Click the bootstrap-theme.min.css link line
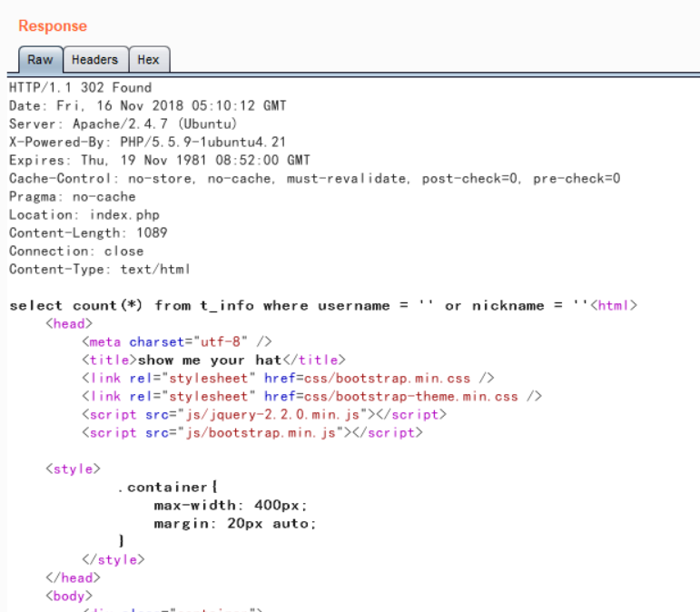The width and height of the screenshot is (700, 612). [311, 397]
